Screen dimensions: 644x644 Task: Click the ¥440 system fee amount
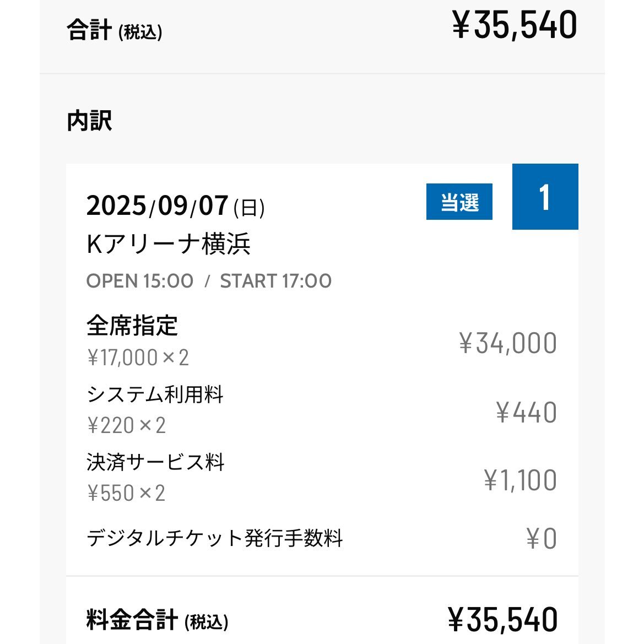[x=526, y=413]
